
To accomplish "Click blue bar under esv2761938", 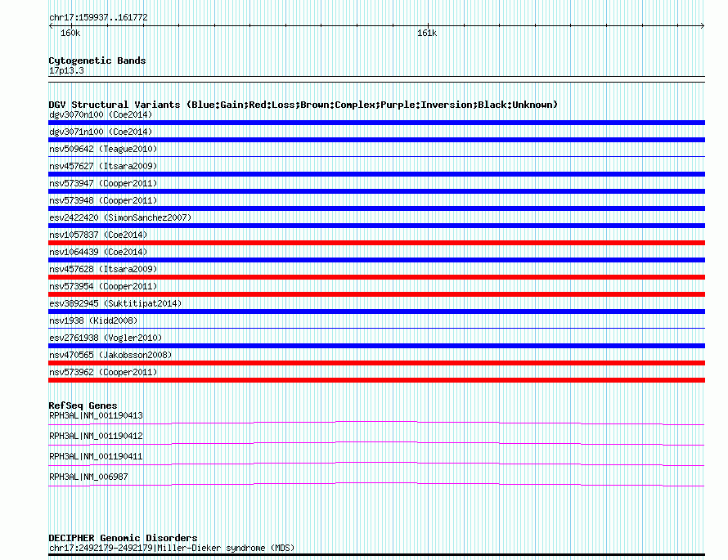I will (376, 346).
